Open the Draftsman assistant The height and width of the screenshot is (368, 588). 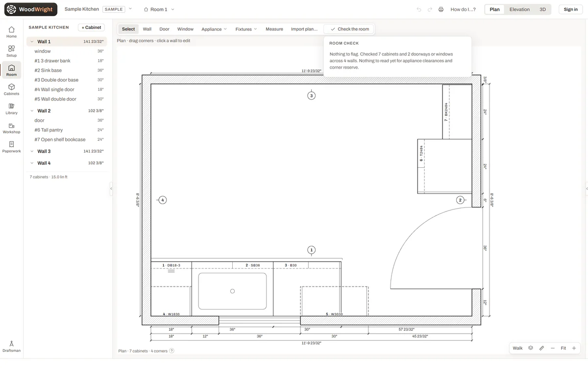tap(11, 346)
